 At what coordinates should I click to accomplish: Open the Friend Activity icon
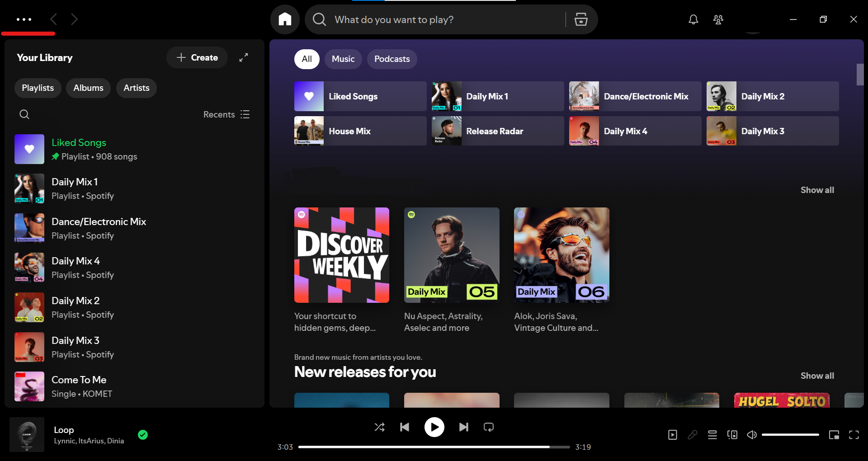(x=718, y=19)
